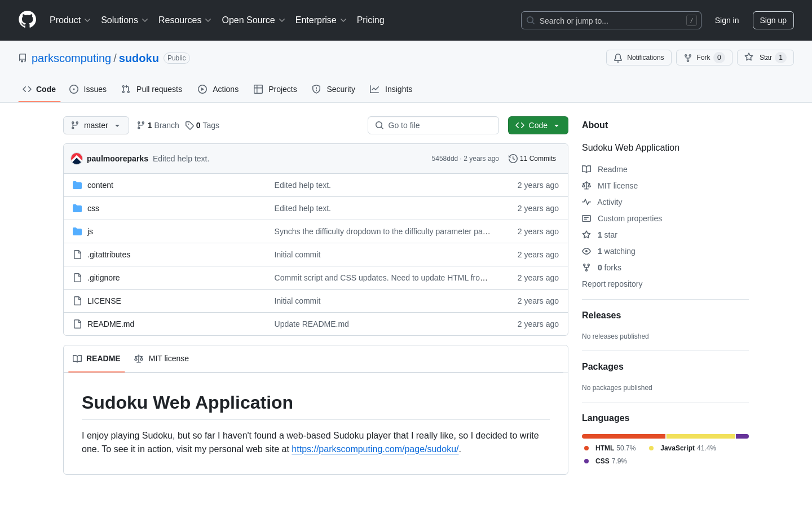This screenshot has height=508, width=812.
Task: Click the content folder icon
Action: coord(77,185)
